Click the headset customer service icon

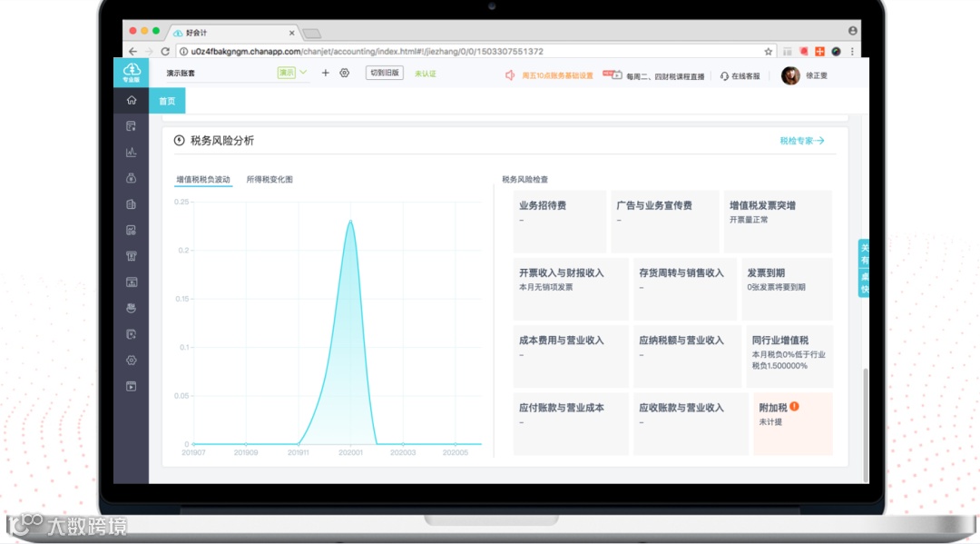point(724,75)
